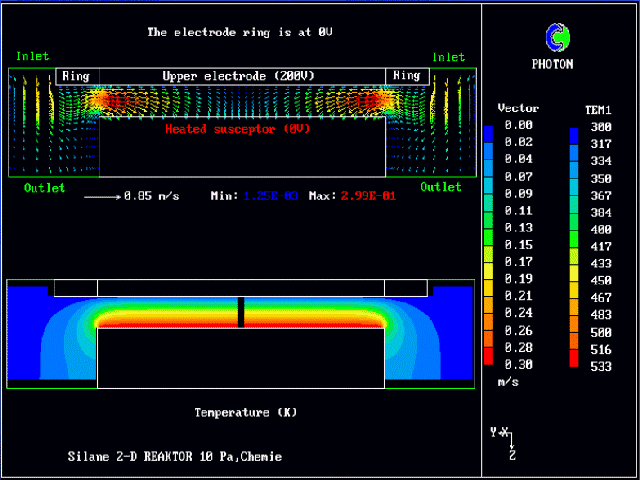Click the red bottom of the TEM1 color bar

coord(575,359)
